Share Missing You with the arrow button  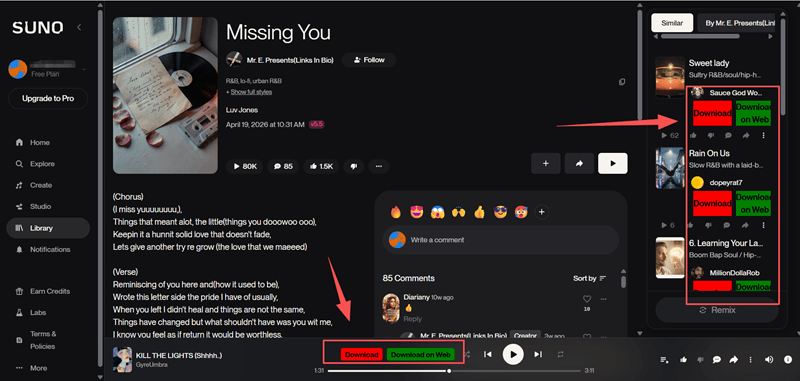[579, 164]
